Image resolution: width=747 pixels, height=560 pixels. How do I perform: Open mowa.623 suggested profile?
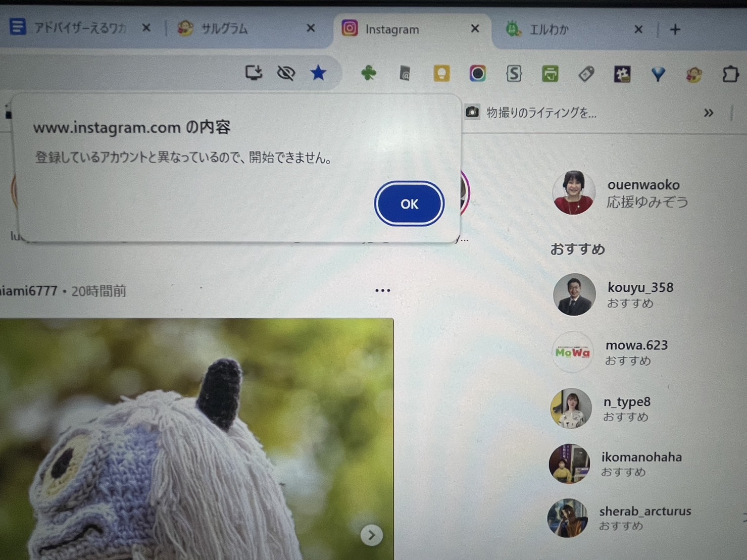tap(636, 345)
